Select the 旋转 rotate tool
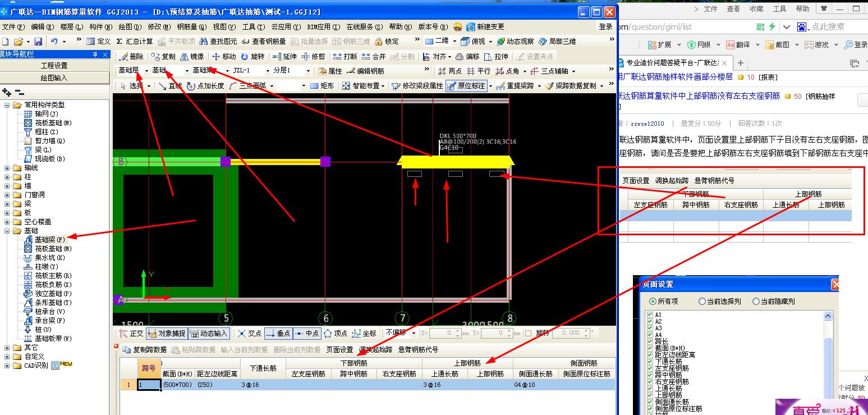This screenshot has height=415, width=868. [x=252, y=57]
